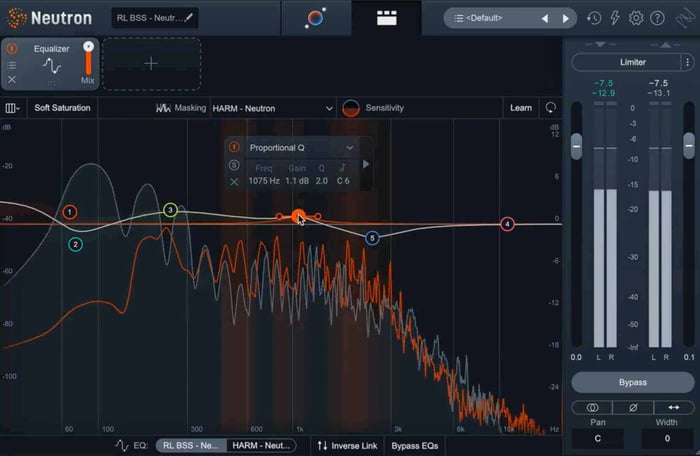Remove the Equalizer module with X
The width and height of the screenshot is (700, 456).
click(12, 79)
